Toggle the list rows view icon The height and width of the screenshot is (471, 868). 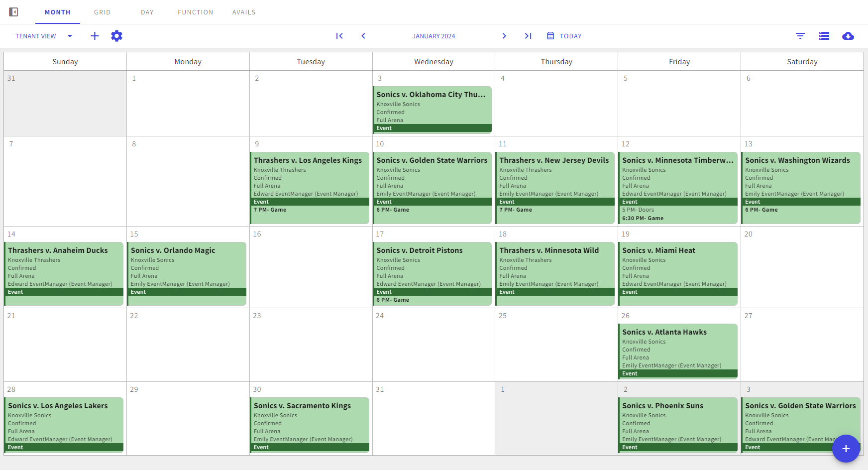click(824, 36)
